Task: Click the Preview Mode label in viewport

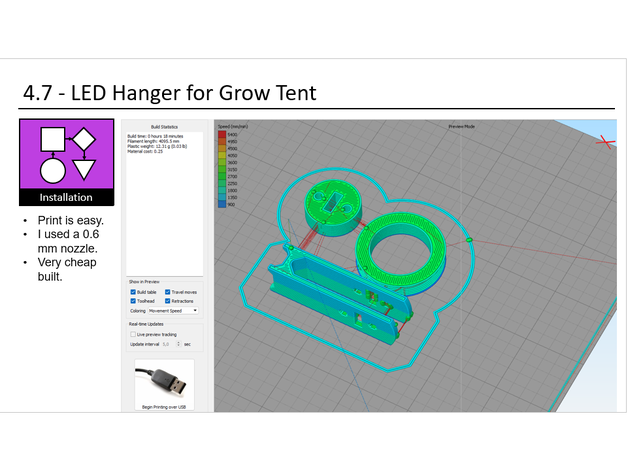Action: (x=461, y=128)
